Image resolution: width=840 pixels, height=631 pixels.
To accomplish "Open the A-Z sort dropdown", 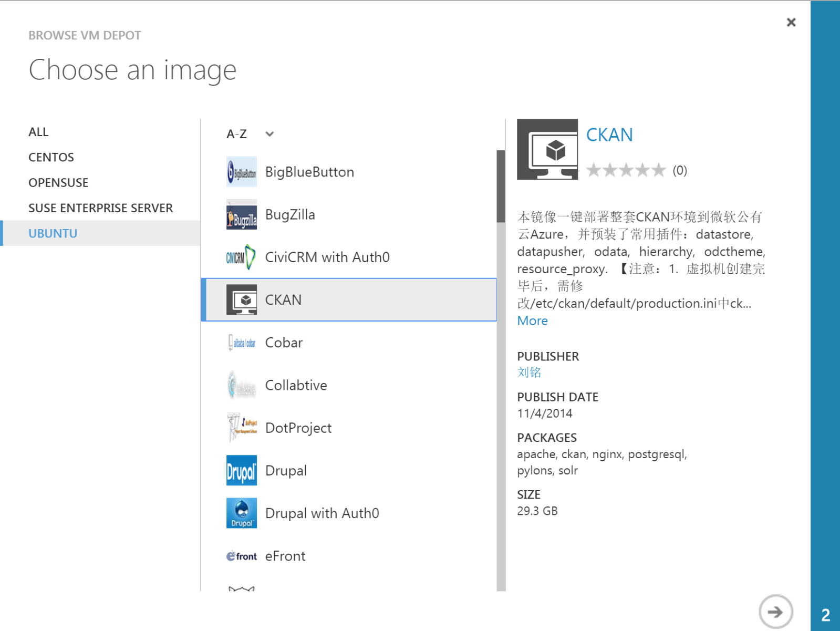I will [250, 134].
